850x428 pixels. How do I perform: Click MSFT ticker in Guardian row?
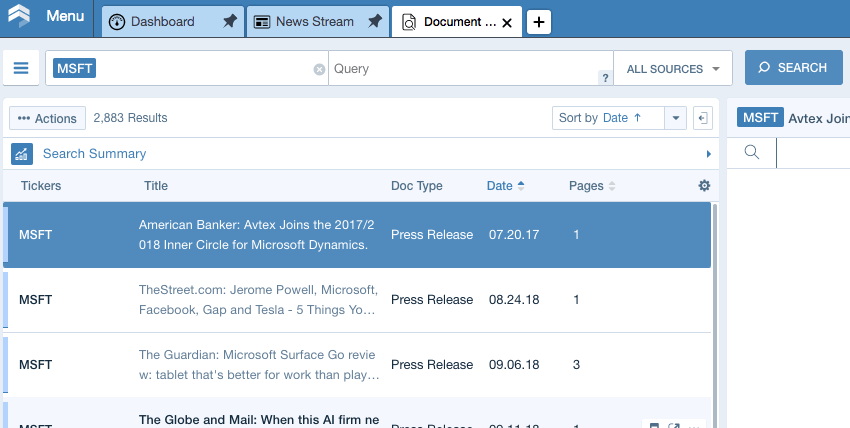pos(35,365)
